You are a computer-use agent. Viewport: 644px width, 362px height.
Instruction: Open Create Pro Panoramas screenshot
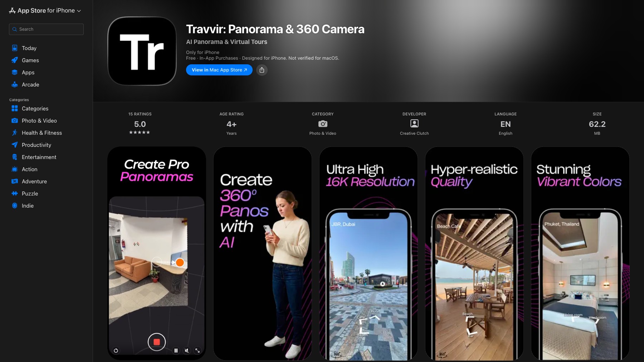157,253
